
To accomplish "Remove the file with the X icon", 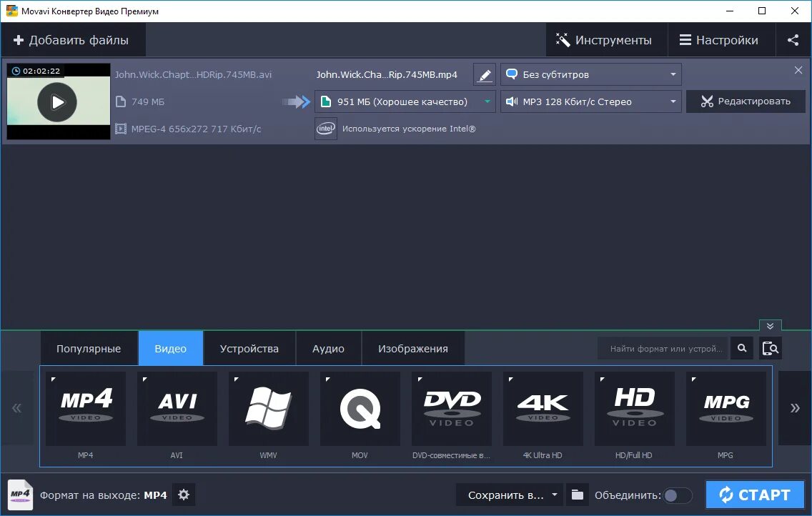I will (798, 70).
